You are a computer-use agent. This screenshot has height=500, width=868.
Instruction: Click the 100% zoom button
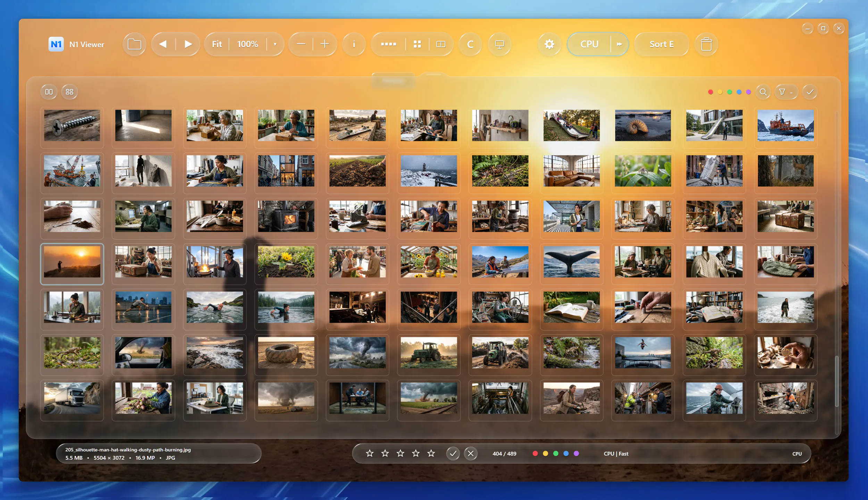pyautogui.click(x=248, y=44)
